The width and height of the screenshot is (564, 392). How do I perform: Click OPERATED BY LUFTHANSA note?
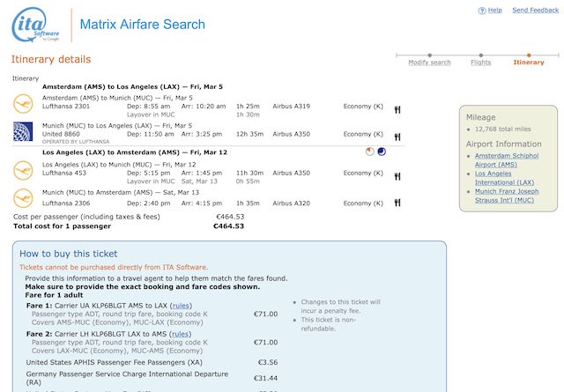pos(76,142)
